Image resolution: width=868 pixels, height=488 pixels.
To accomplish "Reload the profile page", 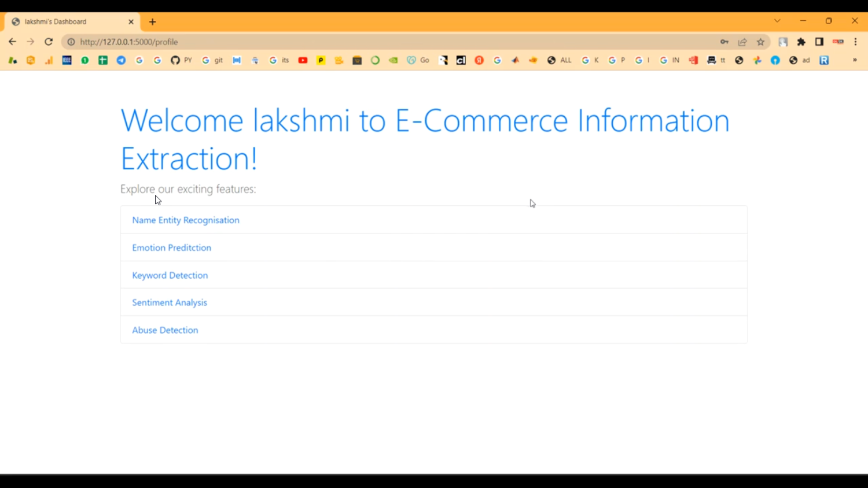I will [x=49, y=42].
